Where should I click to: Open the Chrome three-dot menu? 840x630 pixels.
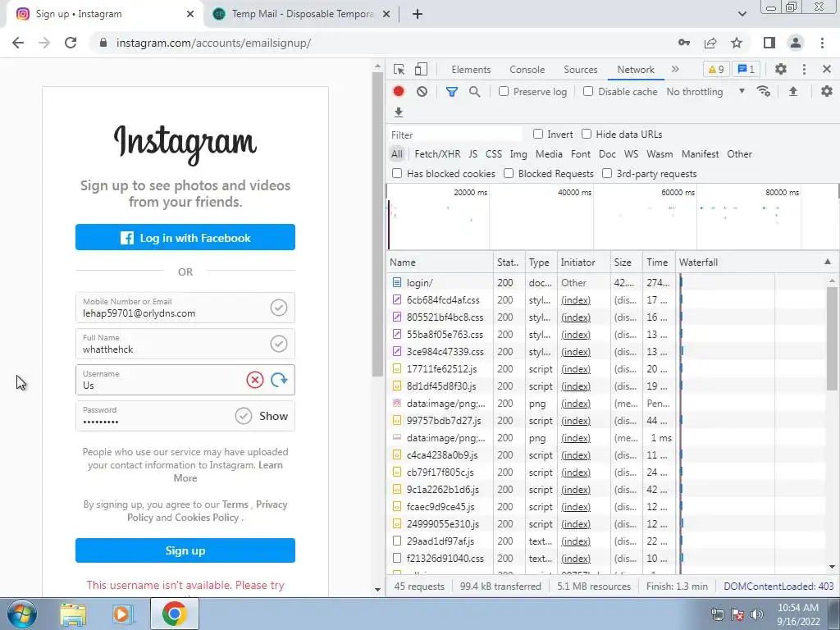tap(822, 43)
